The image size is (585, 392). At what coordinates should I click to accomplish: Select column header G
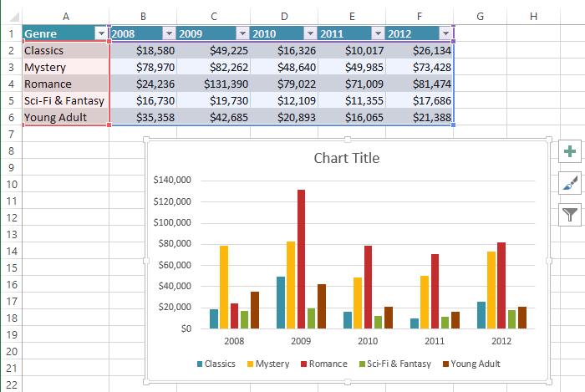coord(480,16)
